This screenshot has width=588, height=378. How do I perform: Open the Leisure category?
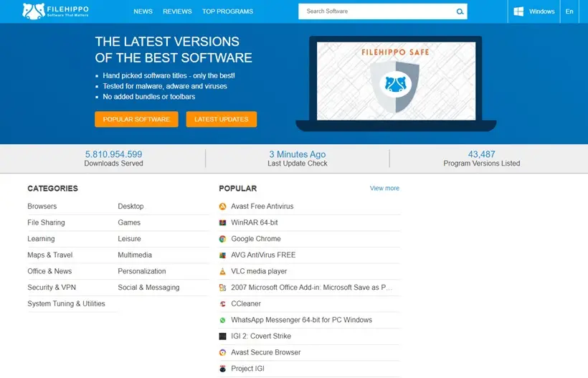pyautogui.click(x=129, y=239)
